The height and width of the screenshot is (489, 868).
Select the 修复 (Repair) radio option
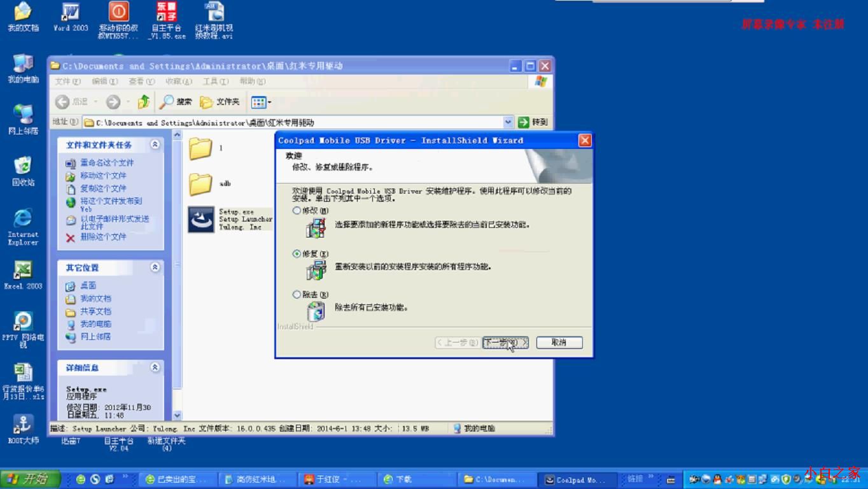(311, 253)
